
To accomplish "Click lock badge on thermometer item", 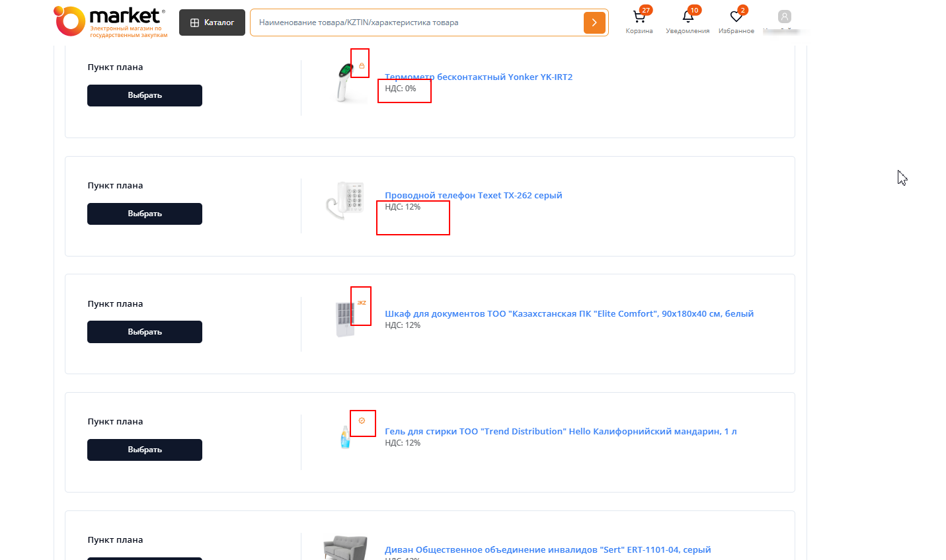I will pyautogui.click(x=362, y=65).
